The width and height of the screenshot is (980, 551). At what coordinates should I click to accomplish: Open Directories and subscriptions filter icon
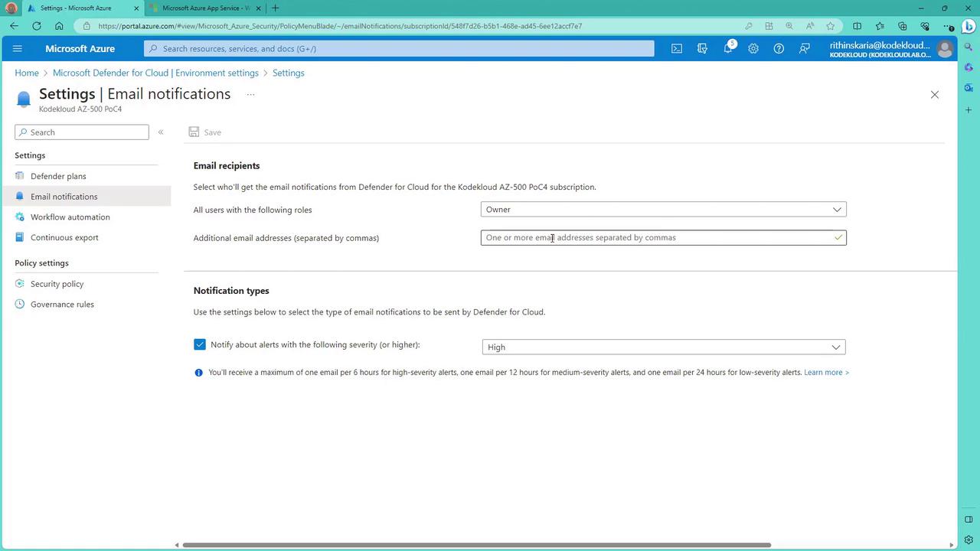[x=702, y=49]
